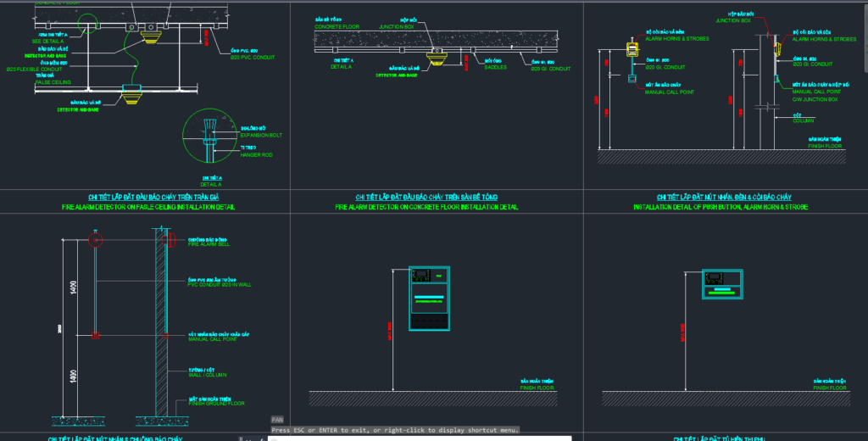Click the yellow detector symbol under the false ceiling
The width and height of the screenshot is (868, 441).
pyautogui.click(x=131, y=94)
